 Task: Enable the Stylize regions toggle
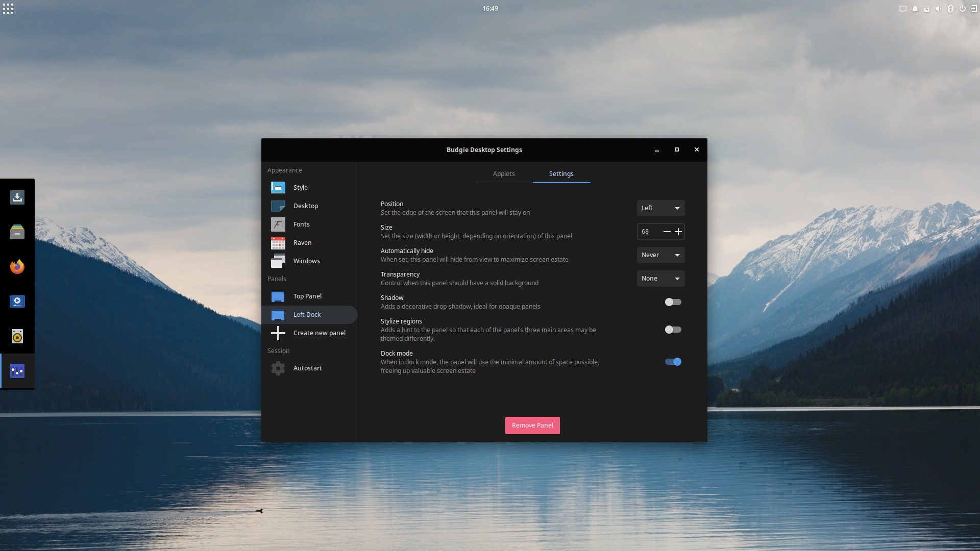(x=672, y=330)
